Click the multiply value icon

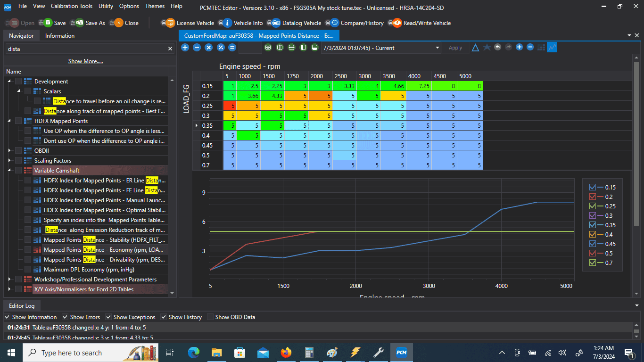(x=209, y=47)
